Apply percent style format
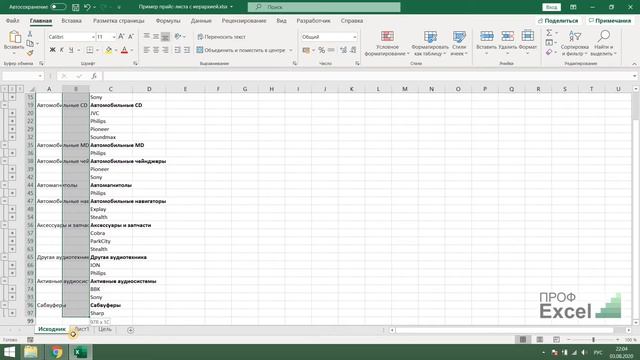Screen dimensions: 640x360 click(322, 50)
